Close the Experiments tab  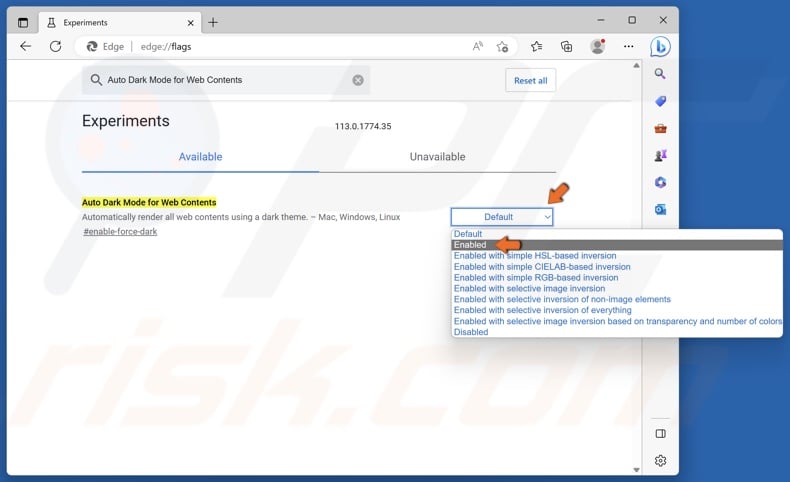coord(190,23)
